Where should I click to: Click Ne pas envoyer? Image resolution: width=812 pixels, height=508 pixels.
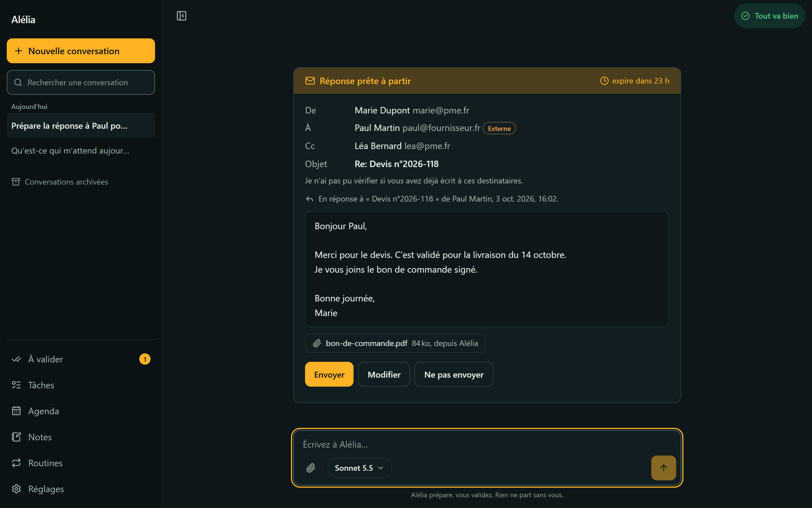coord(454,374)
